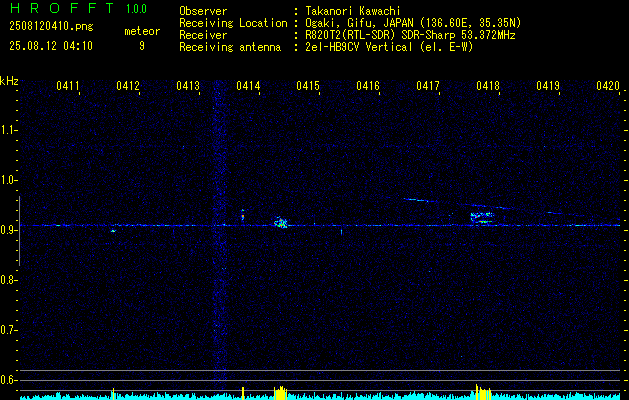This screenshot has width=629, height=400.
Task: Click the small echo below carrier near 0412
Action: 113,231
